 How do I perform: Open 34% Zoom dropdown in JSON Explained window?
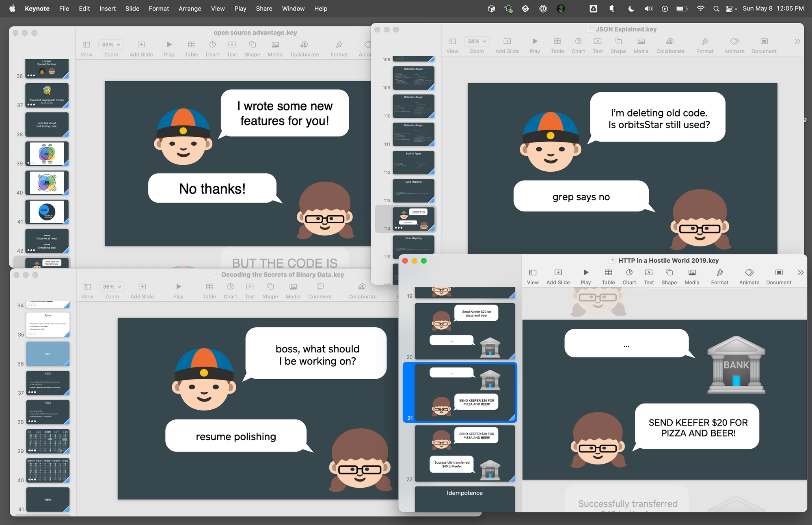point(477,41)
